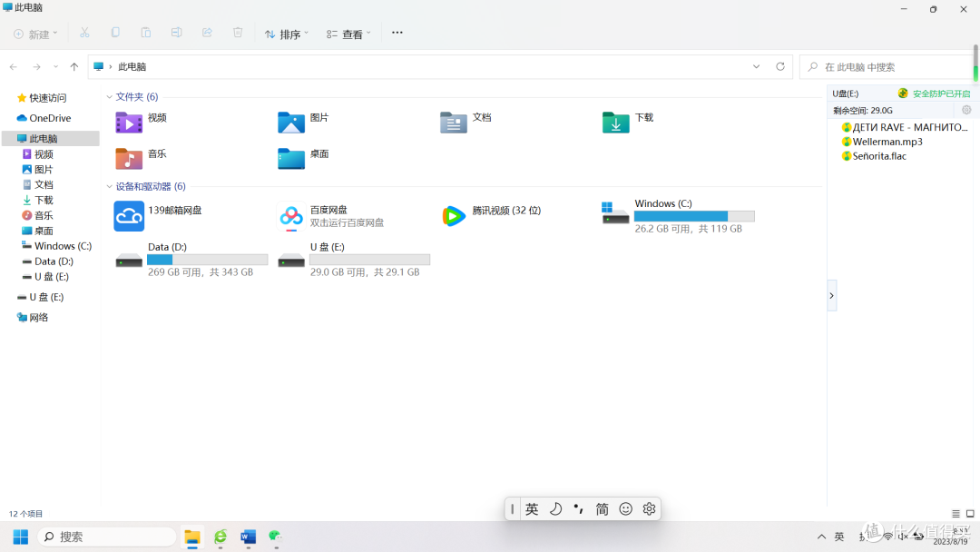Select the Data (D:) drive
The width and height of the screenshot is (980, 552).
click(191, 260)
